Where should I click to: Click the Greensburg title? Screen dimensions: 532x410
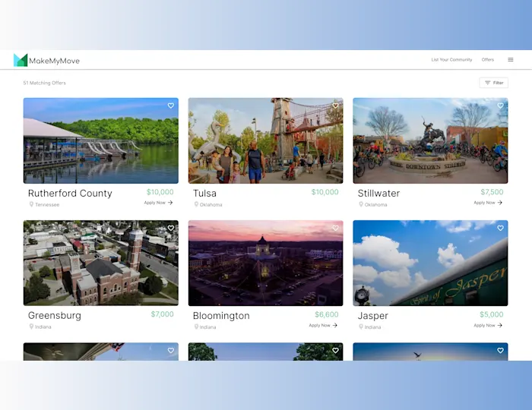[54, 315]
